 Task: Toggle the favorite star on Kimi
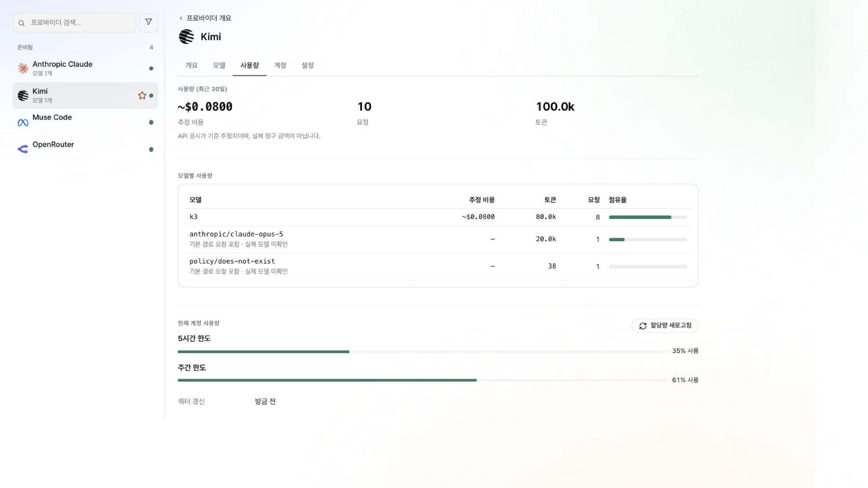coord(142,95)
